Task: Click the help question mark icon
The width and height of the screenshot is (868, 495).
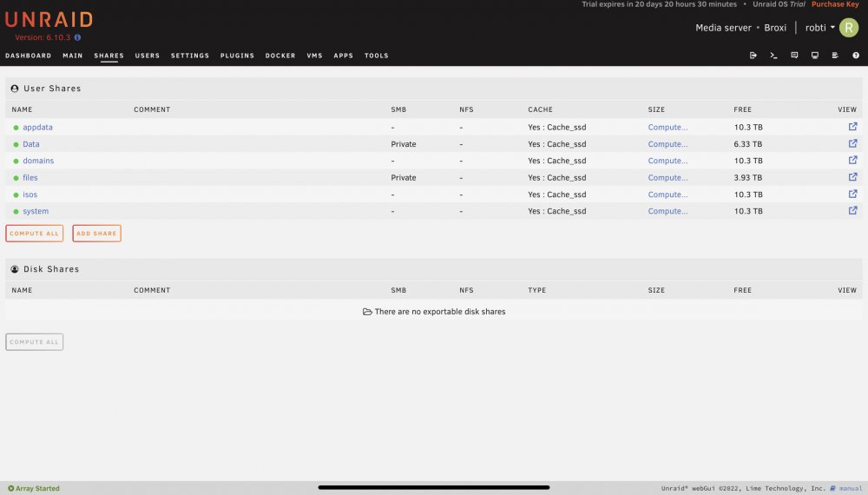Action: [x=856, y=56]
